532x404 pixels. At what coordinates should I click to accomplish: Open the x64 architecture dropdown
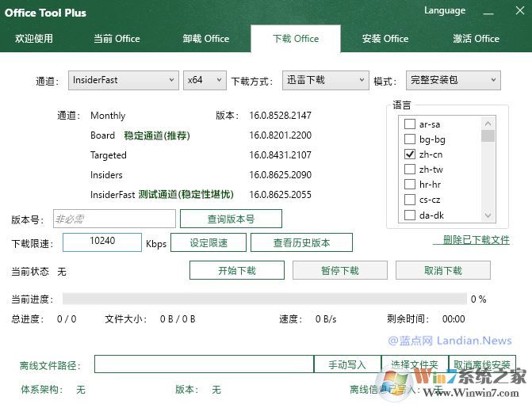pos(205,80)
